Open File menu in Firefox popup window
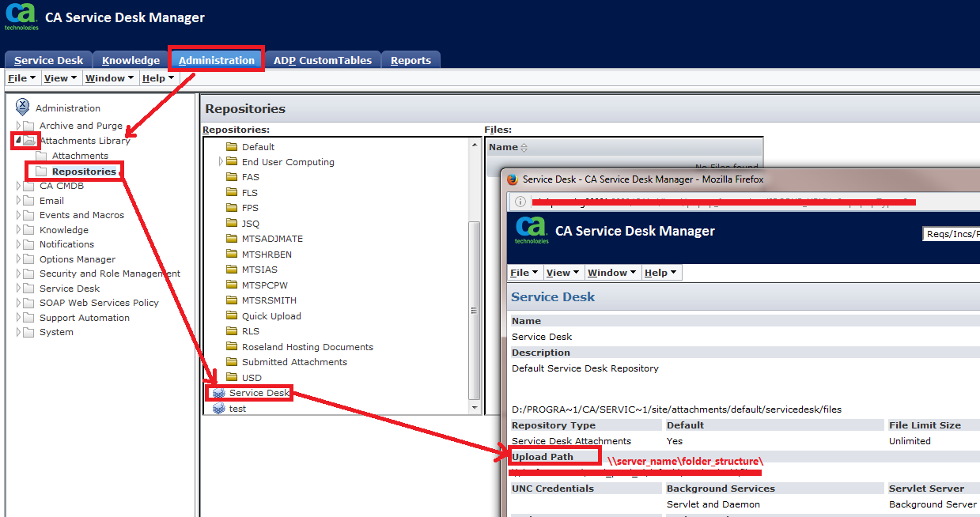980x517 pixels. [x=524, y=273]
